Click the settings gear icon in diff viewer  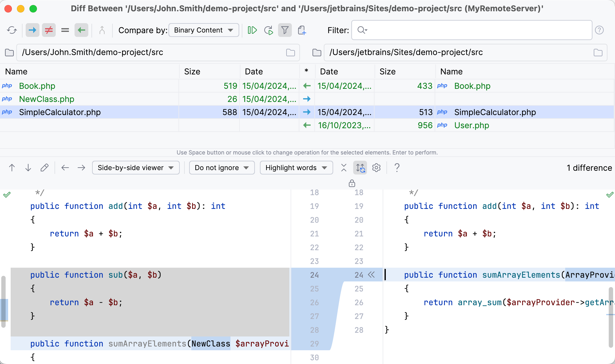coord(376,168)
